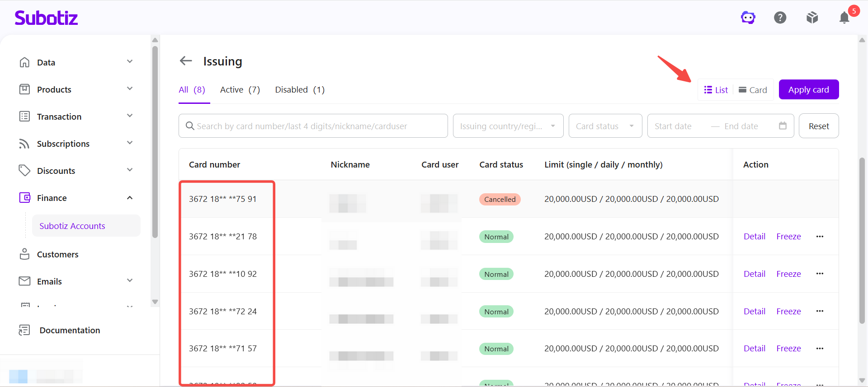
Task: Expand the Transaction menu
Action: tap(130, 116)
